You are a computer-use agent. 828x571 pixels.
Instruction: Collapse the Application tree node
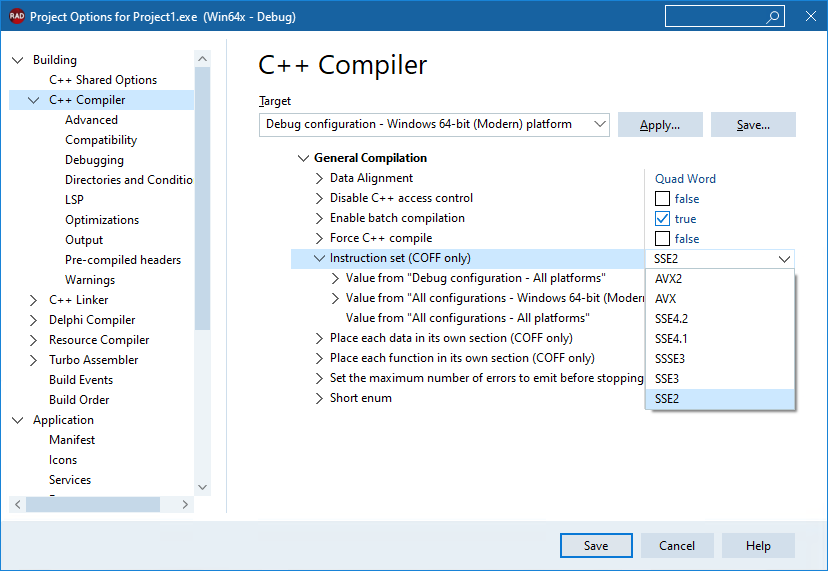click(17, 420)
